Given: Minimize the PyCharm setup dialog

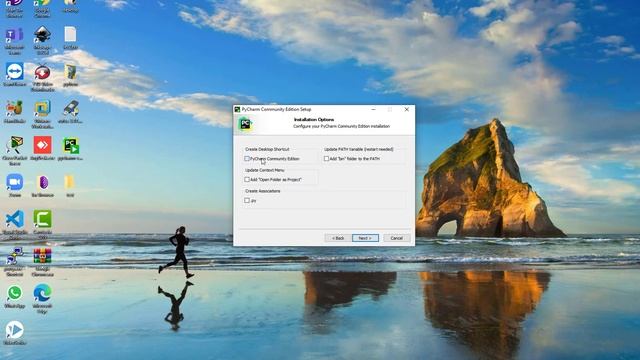Looking at the screenshot, I should point(373,109).
